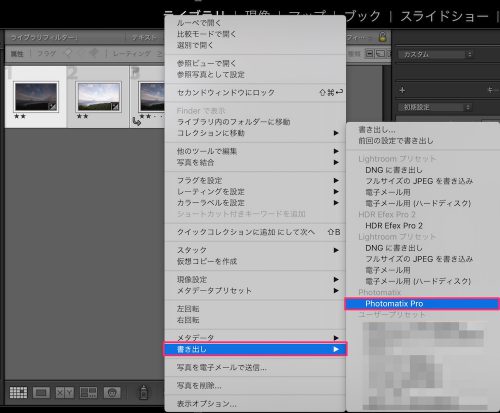
Task: Expand 現像設定 submenu
Action: click(255, 280)
